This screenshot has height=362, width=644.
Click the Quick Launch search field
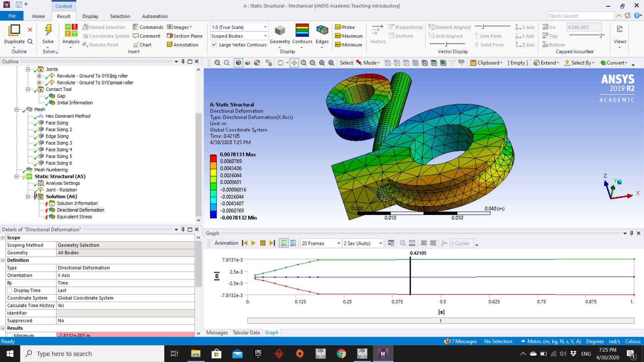tap(581, 16)
